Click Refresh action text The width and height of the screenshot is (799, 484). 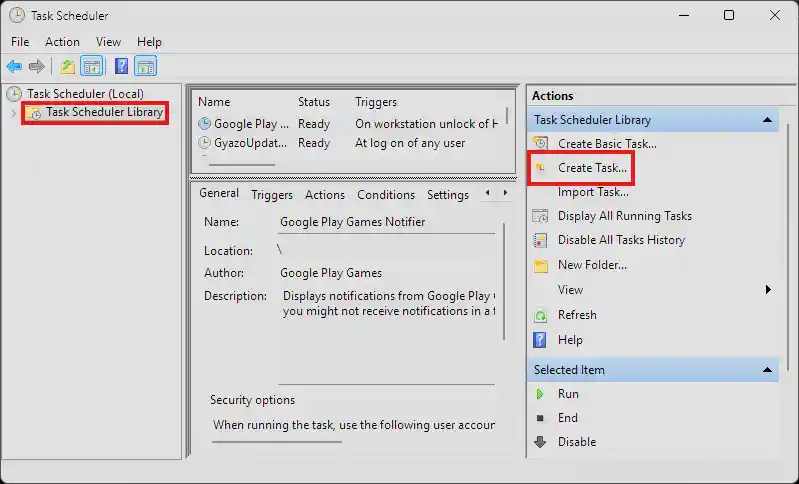pyautogui.click(x=577, y=315)
